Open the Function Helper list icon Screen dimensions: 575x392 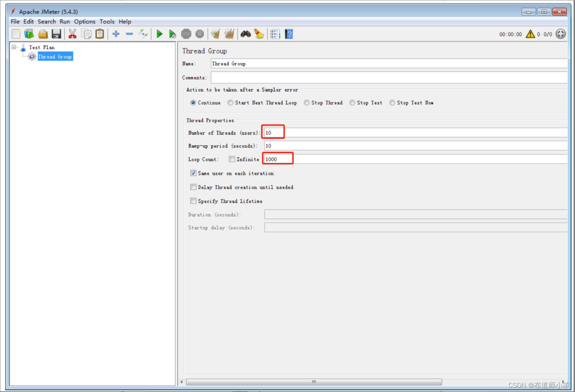(275, 34)
